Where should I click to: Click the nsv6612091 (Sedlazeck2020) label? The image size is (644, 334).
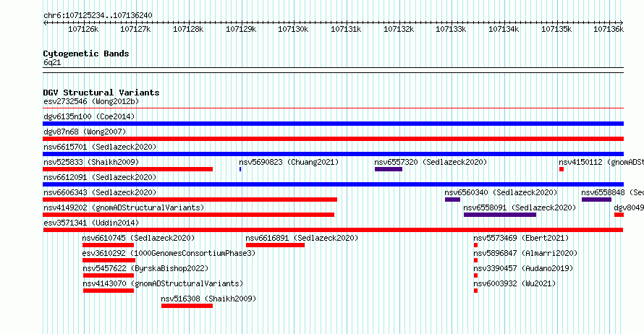pyautogui.click(x=100, y=177)
